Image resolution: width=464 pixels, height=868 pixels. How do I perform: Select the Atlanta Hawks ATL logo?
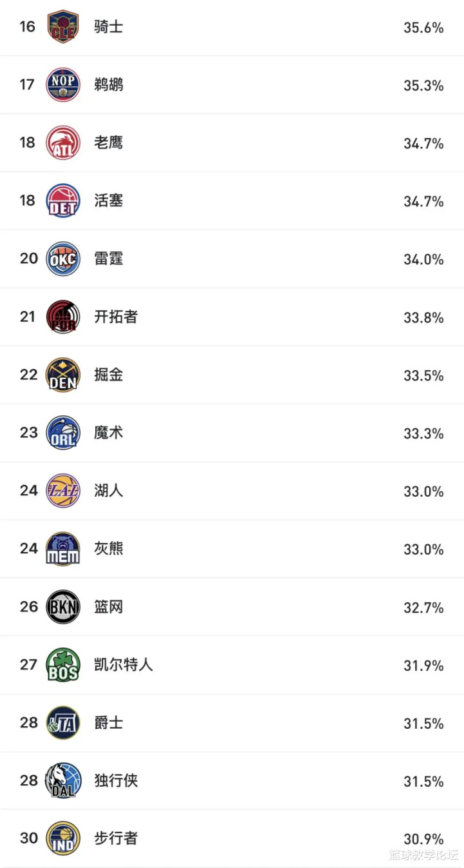point(63,143)
